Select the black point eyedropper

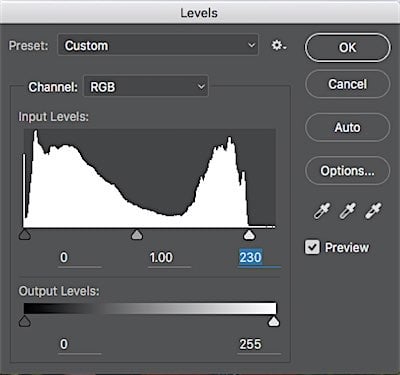322,211
